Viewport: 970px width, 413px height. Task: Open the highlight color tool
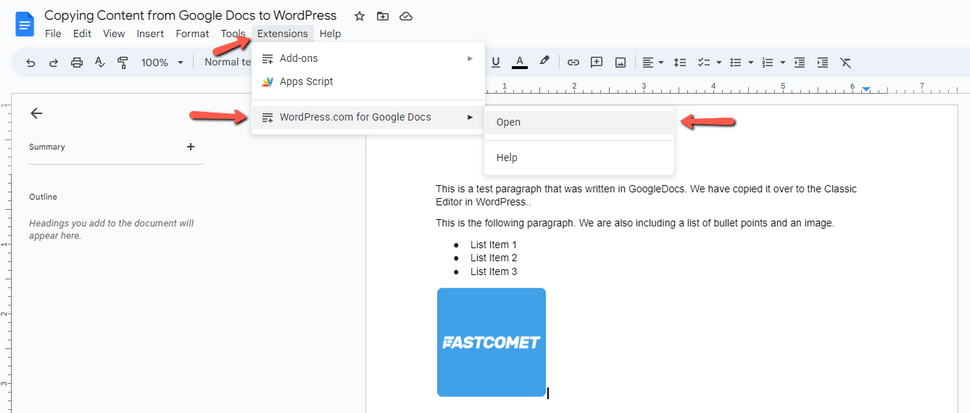[544, 61]
